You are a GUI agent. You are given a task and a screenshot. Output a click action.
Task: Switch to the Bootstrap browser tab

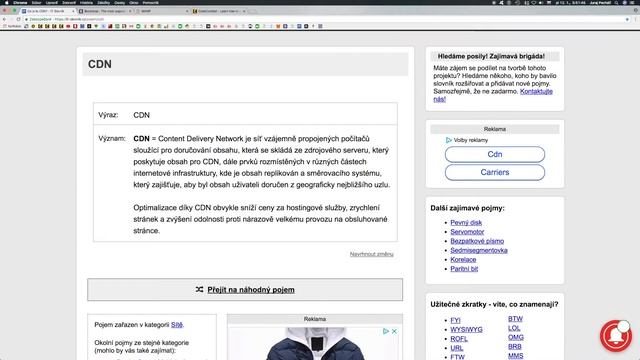point(105,11)
